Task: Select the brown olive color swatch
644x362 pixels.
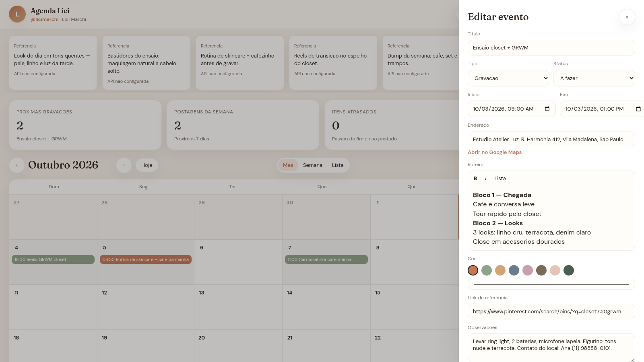Action: (x=541, y=270)
